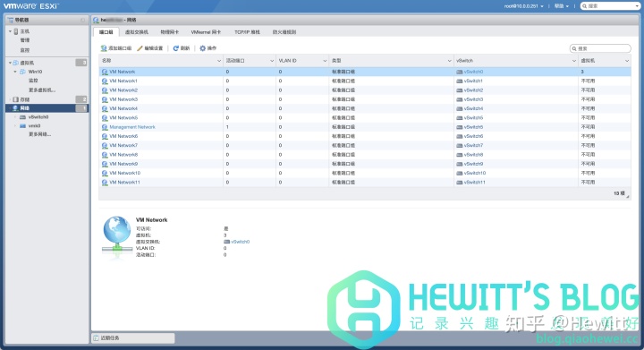Click the Recent tasks (近期任务) icon at bottom
The width and height of the screenshot is (644, 350).
96,337
